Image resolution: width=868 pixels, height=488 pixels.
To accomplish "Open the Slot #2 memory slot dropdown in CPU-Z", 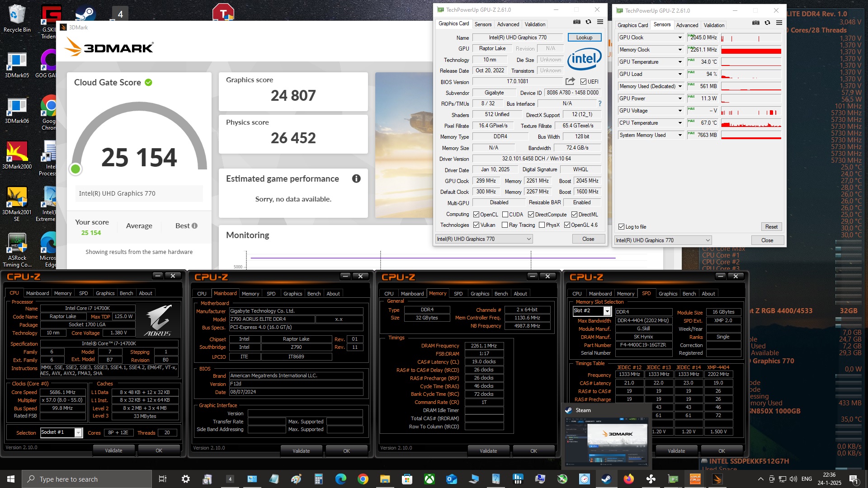I will click(607, 311).
